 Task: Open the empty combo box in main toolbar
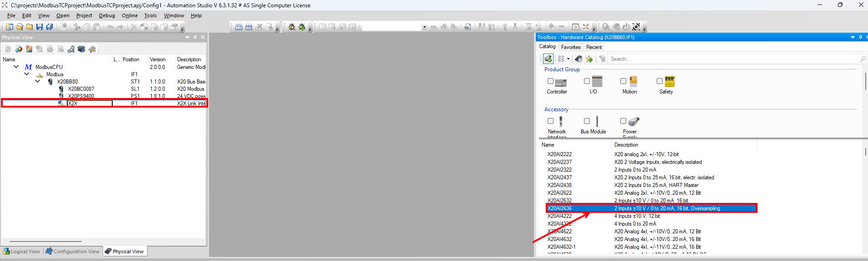(x=424, y=27)
